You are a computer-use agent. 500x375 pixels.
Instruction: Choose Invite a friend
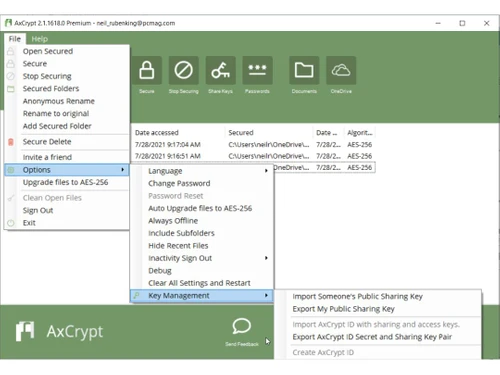pos(67,157)
